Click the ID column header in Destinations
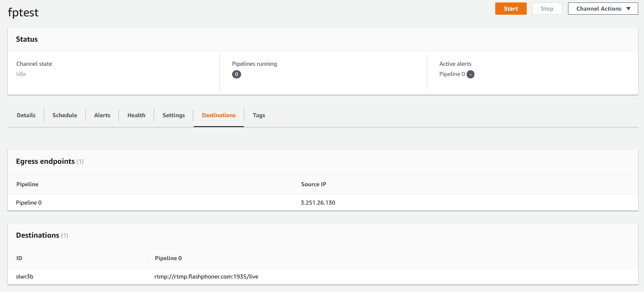This screenshot has width=644, height=292. [19, 258]
